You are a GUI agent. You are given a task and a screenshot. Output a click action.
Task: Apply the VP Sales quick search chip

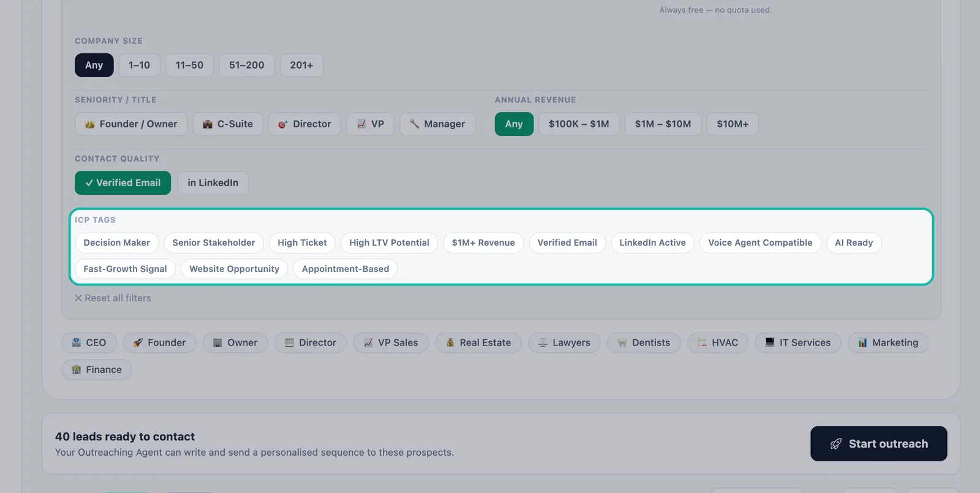coord(391,342)
